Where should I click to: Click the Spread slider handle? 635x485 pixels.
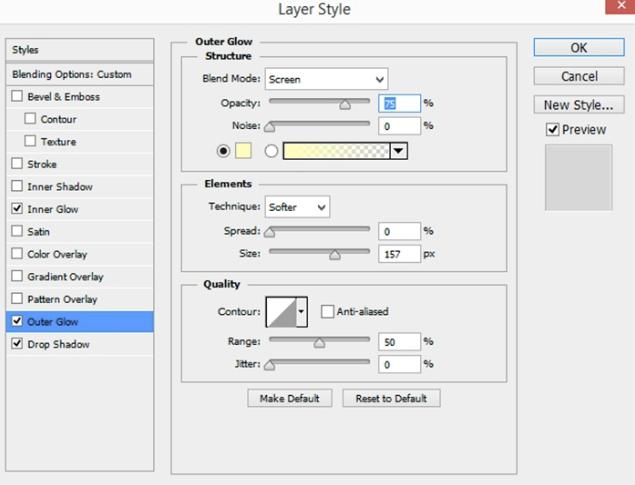tap(269, 233)
